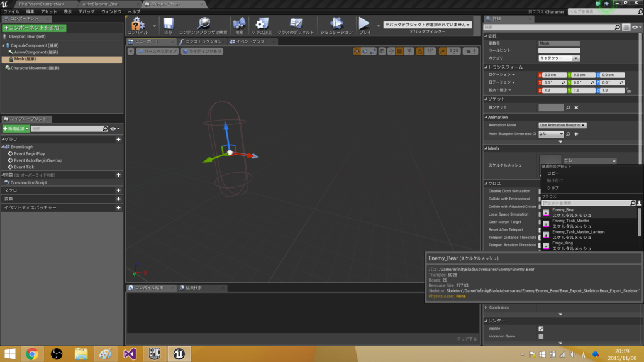Collapse the Transform (トランスフォーム) section
Viewport: 644px width, 362px height.
click(x=486, y=67)
